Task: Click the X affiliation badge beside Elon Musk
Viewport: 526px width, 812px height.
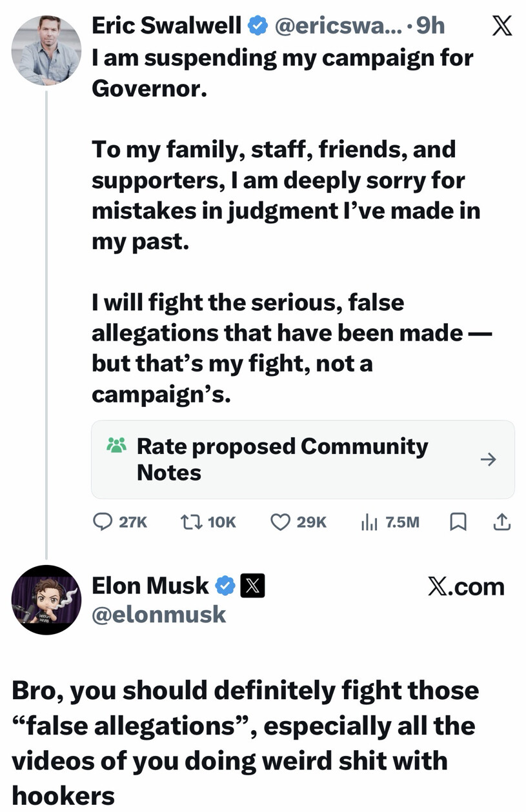Action: [x=252, y=586]
